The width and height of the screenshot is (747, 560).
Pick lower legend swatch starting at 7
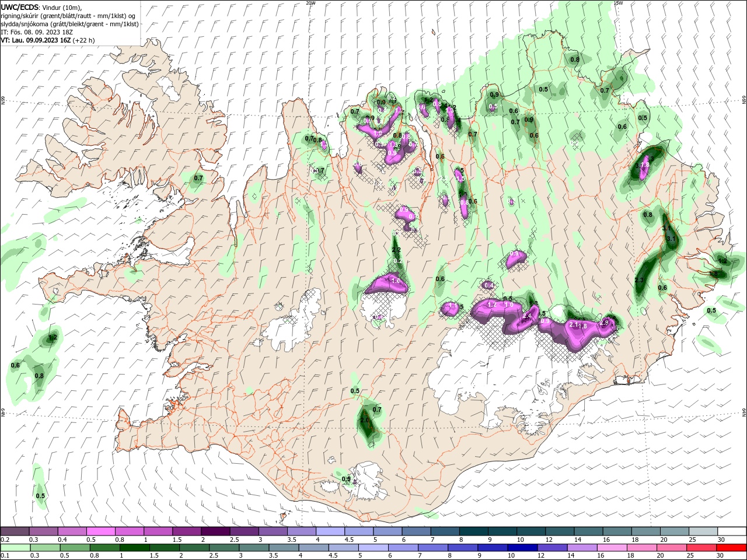(x=432, y=548)
